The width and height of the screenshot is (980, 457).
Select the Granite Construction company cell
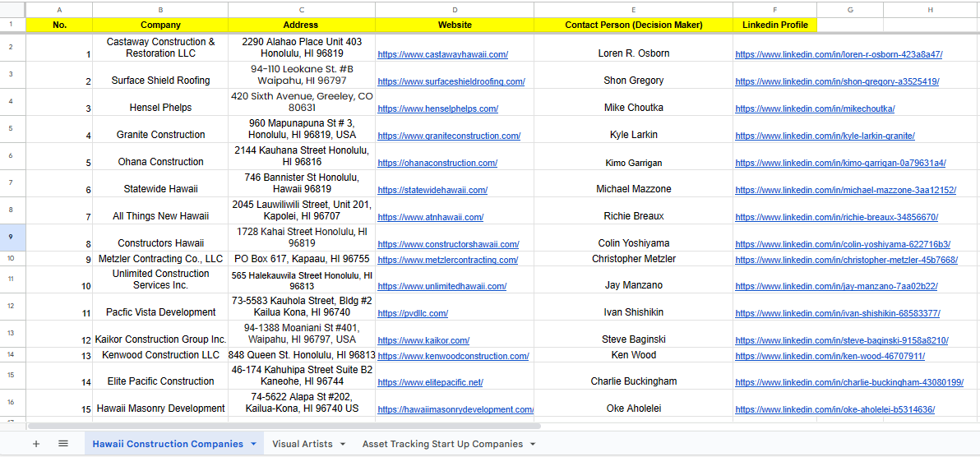tap(160, 135)
